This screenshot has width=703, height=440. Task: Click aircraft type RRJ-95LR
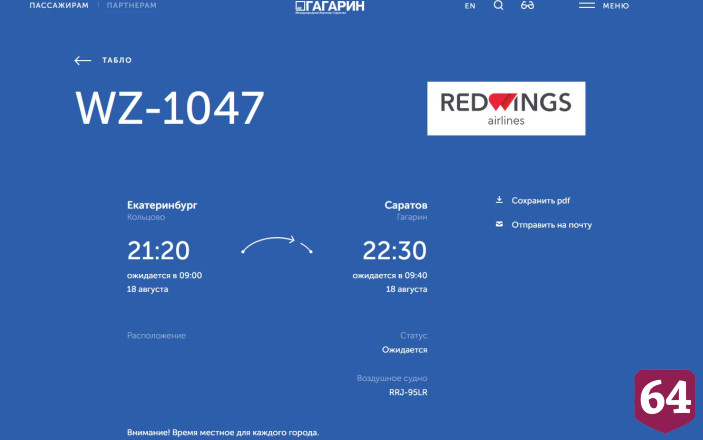(x=408, y=392)
